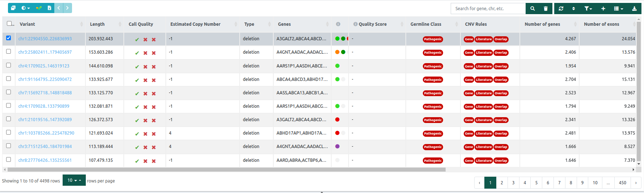Open variant link chr7:15692718..148818488
644x193 pixels.
(45, 93)
